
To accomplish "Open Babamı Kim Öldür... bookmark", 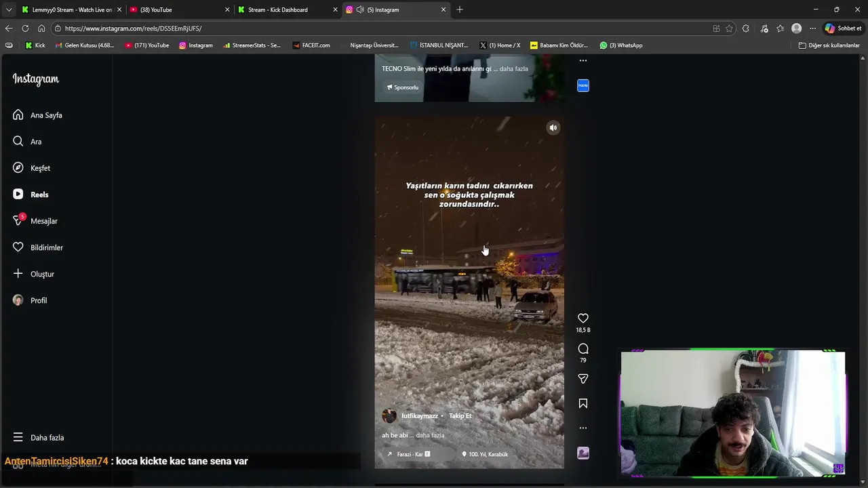I will [x=559, y=45].
